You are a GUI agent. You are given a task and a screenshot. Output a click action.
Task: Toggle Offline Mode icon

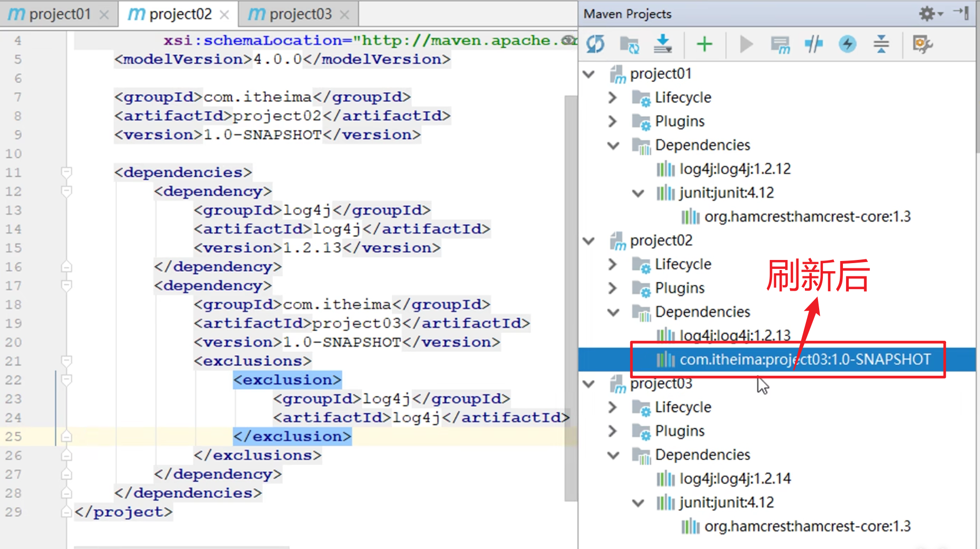tap(814, 44)
